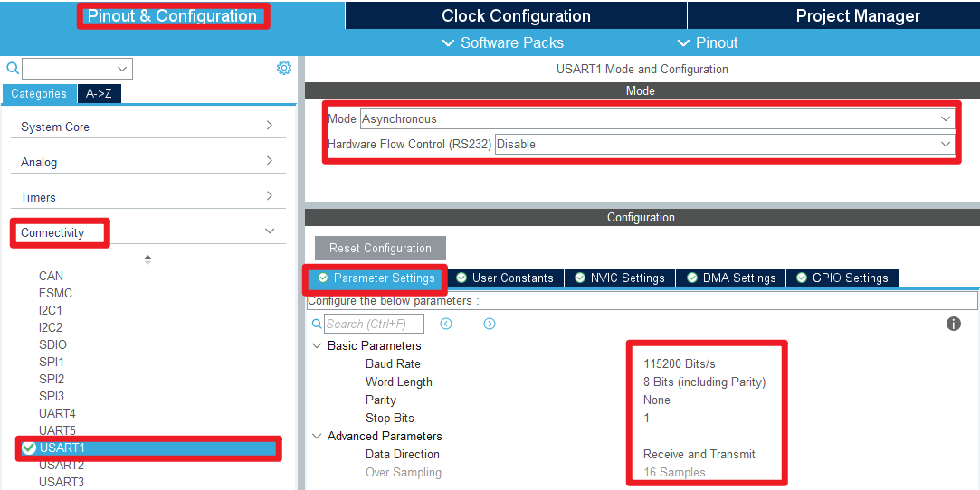Expand the Timers category

point(148,197)
